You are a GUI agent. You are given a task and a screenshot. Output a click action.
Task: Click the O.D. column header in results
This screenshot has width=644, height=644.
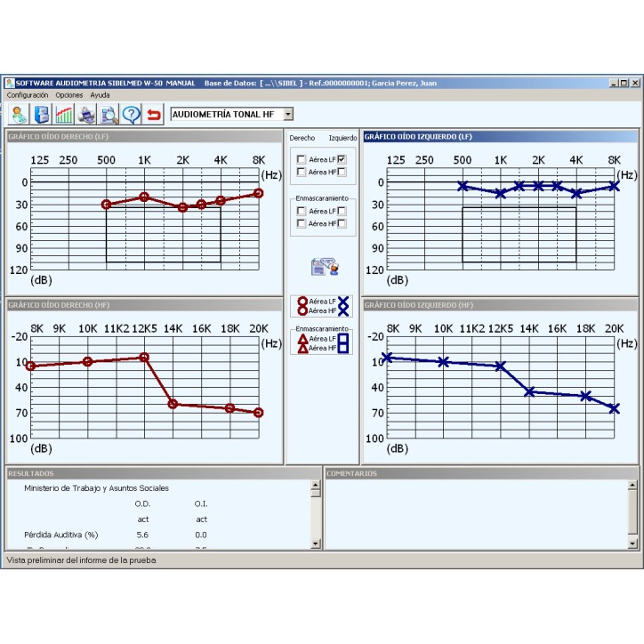142,503
